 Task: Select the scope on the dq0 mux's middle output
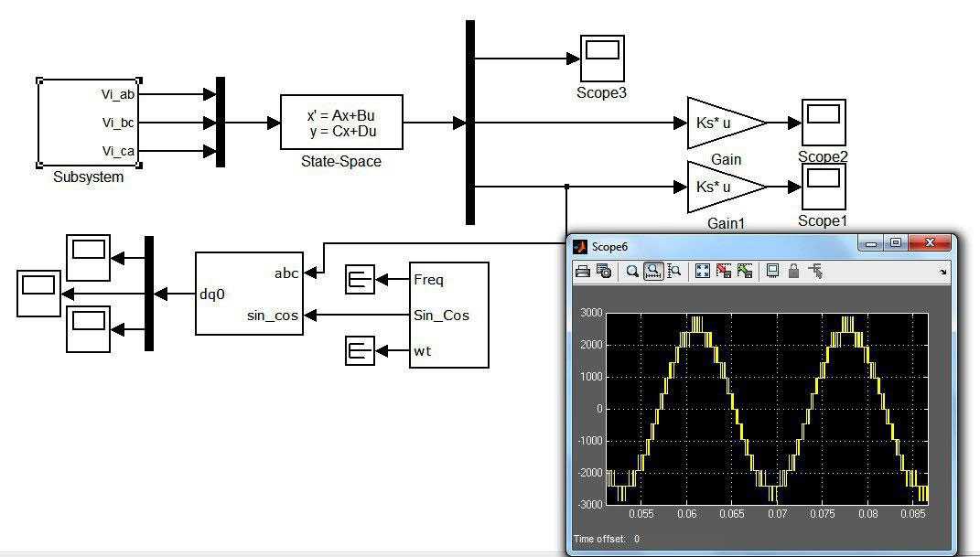tap(38, 294)
